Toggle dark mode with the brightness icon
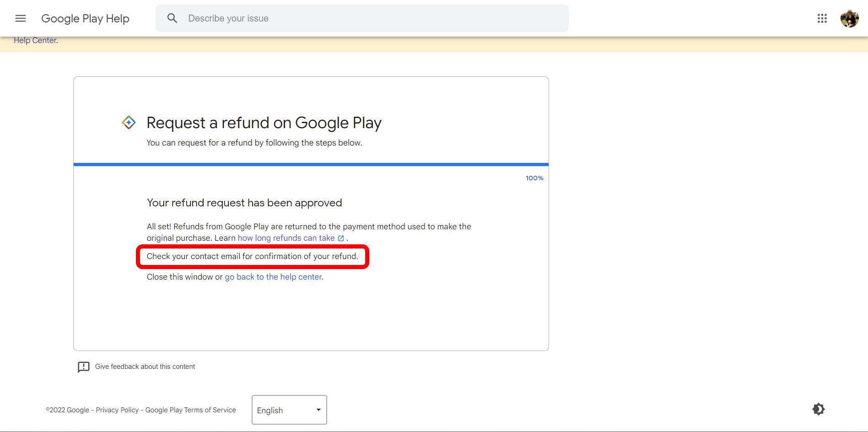868x432 pixels. tap(818, 409)
